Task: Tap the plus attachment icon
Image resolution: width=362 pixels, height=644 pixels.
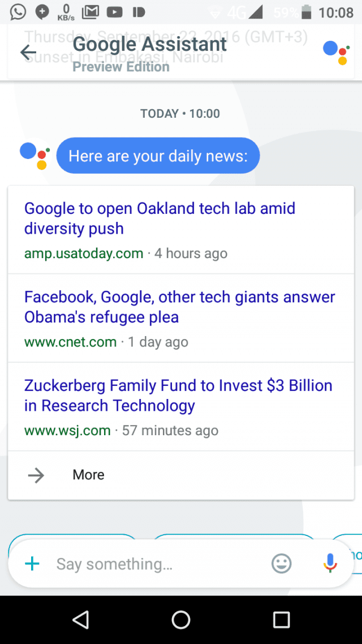Action: (32, 564)
